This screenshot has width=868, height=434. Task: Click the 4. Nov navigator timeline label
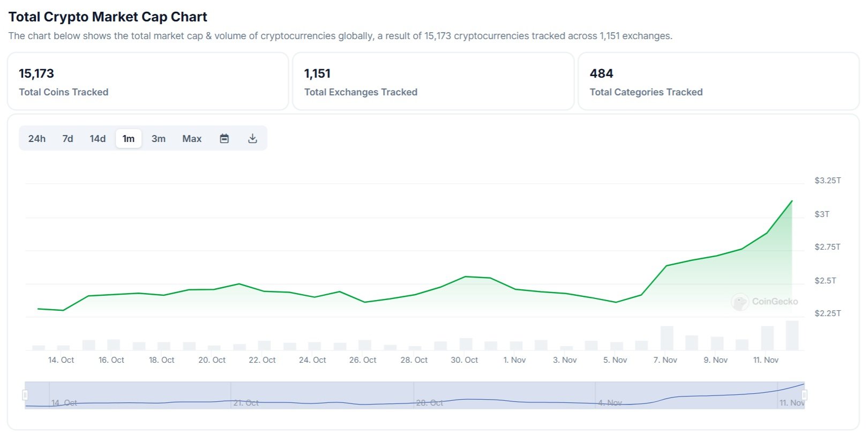coord(610,403)
